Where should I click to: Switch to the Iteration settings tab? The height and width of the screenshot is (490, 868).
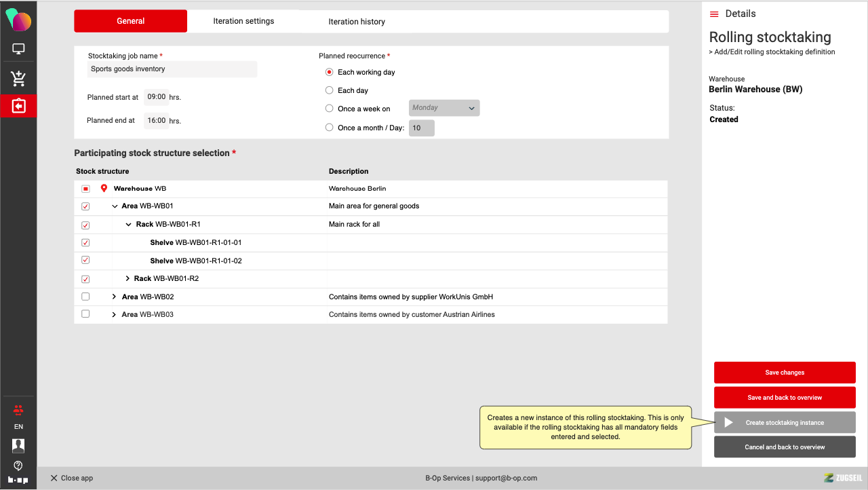(x=243, y=21)
